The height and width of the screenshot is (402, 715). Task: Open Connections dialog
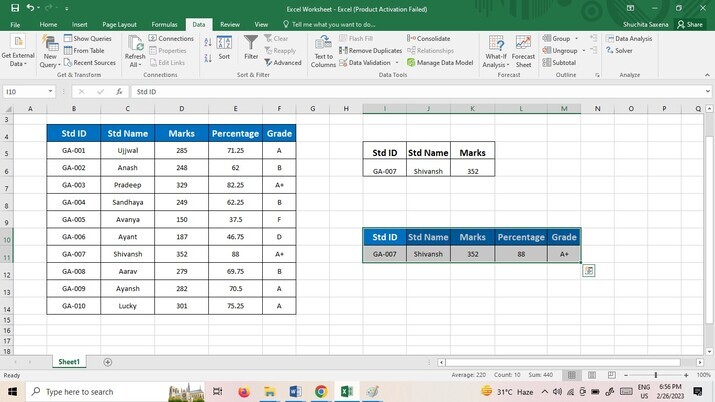(x=171, y=39)
